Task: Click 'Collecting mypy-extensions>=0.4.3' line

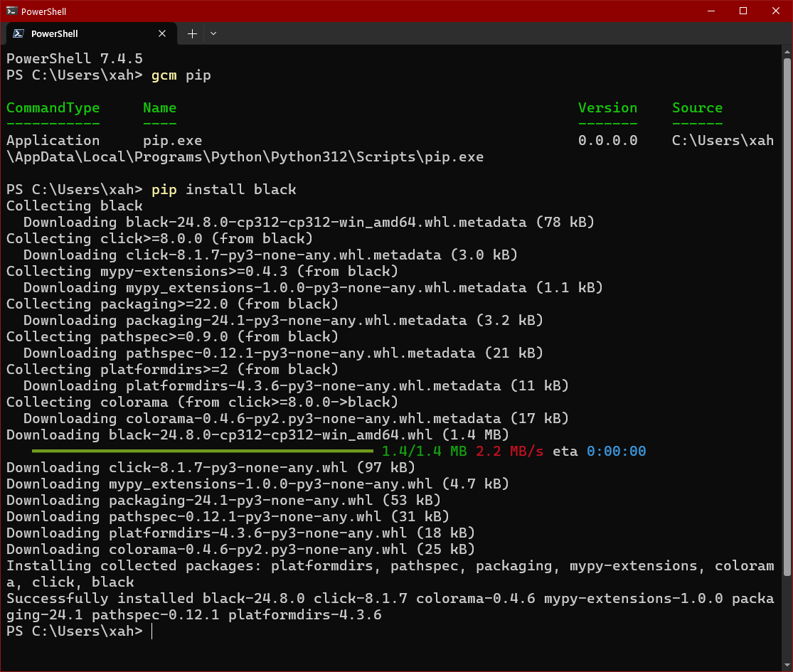Action: pyautogui.click(x=202, y=272)
